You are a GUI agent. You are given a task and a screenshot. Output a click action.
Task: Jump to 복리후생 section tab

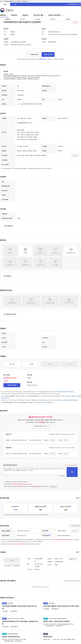(x=52, y=19)
